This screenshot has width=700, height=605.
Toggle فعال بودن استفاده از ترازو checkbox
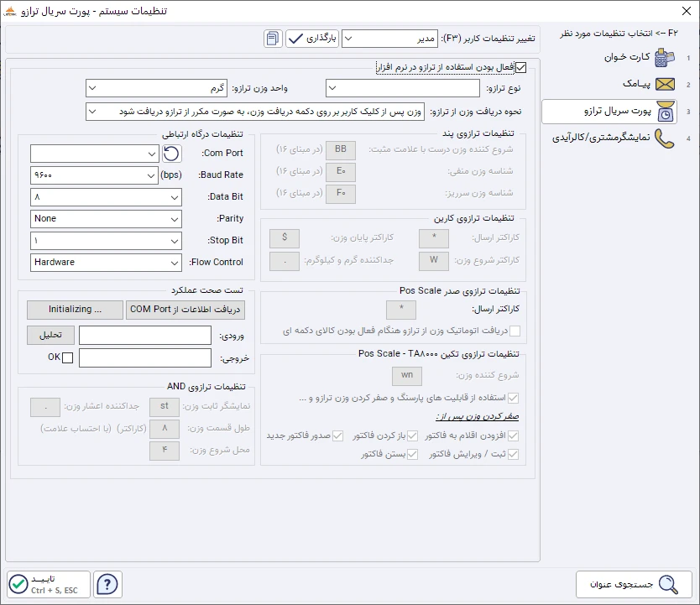[521, 67]
